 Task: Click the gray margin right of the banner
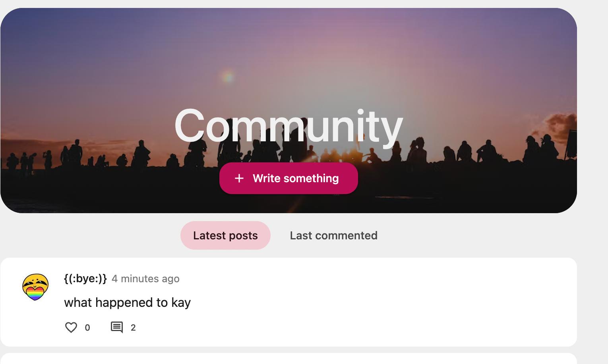point(593,111)
